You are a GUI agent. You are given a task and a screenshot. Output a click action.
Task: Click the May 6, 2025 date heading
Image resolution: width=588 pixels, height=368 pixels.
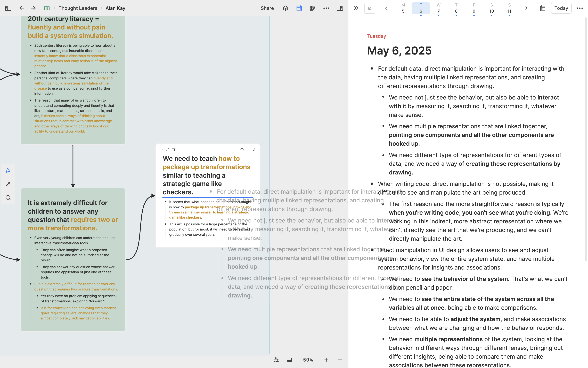(399, 51)
